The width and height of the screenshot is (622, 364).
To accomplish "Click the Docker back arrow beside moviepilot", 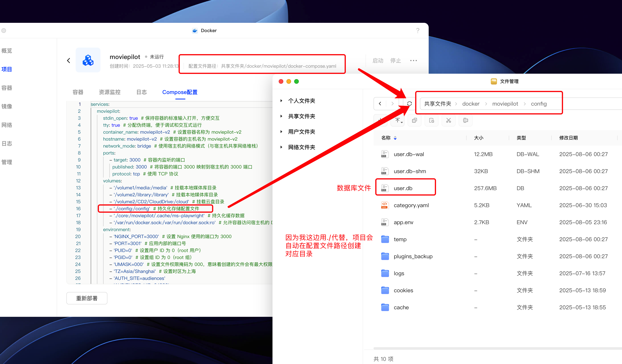I will pos(69,60).
